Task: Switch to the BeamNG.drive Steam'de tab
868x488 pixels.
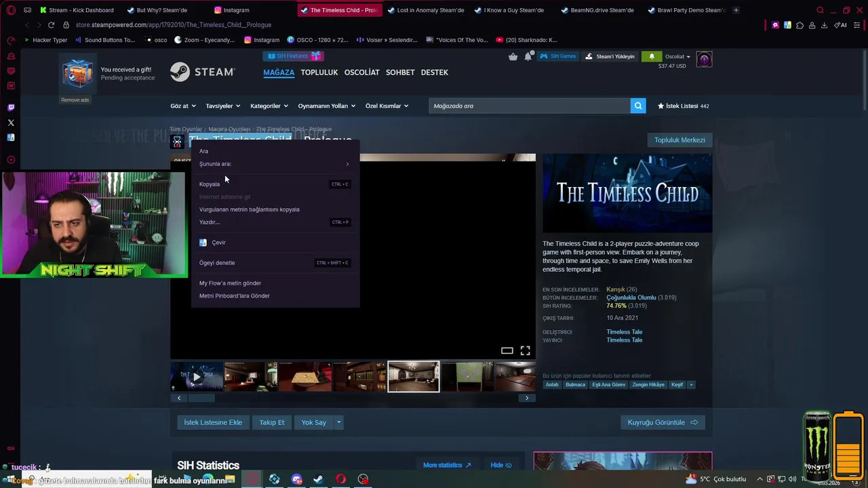Action: point(597,10)
